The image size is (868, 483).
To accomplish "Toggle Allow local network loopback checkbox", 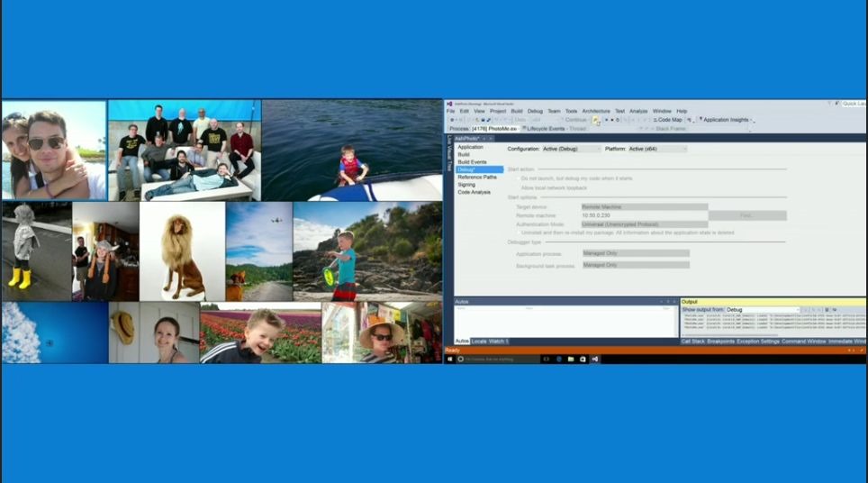I will 518,187.
